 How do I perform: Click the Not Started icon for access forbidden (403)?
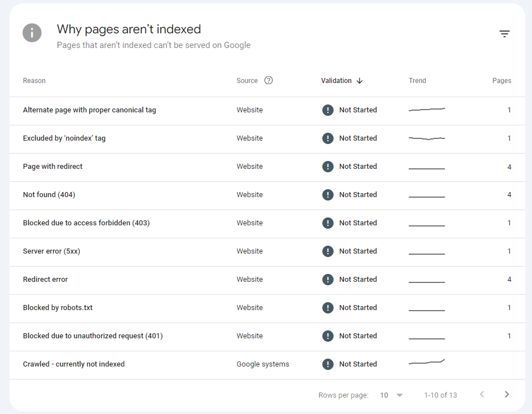click(328, 223)
